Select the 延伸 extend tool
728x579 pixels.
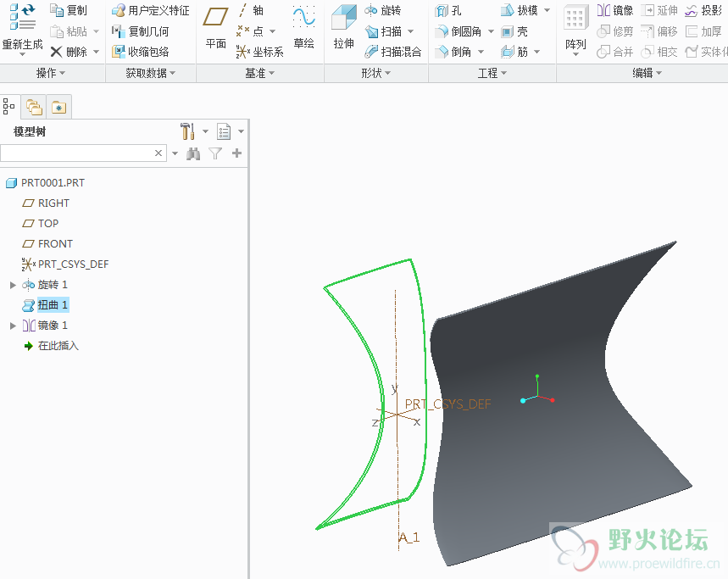tap(659, 10)
